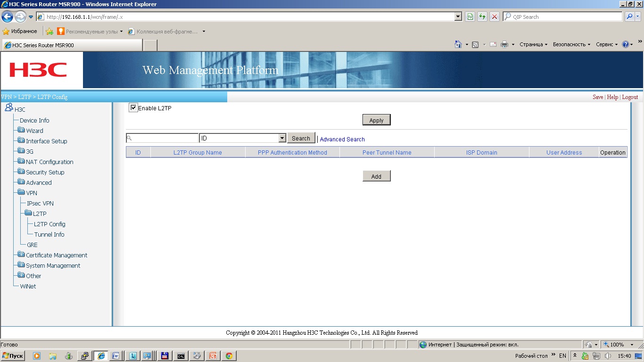The height and width of the screenshot is (362, 644).
Task: Switch to command prompt taskbar button
Action: [181, 356]
